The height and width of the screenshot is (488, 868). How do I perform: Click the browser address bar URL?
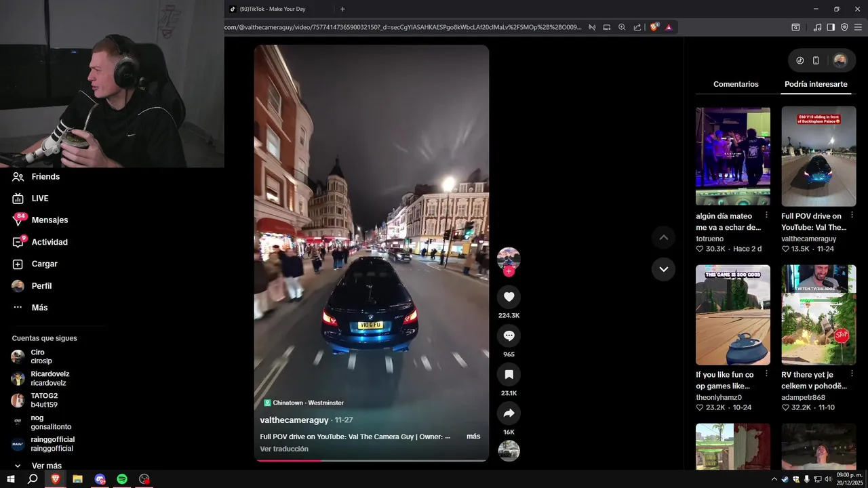pyautogui.click(x=403, y=27)
